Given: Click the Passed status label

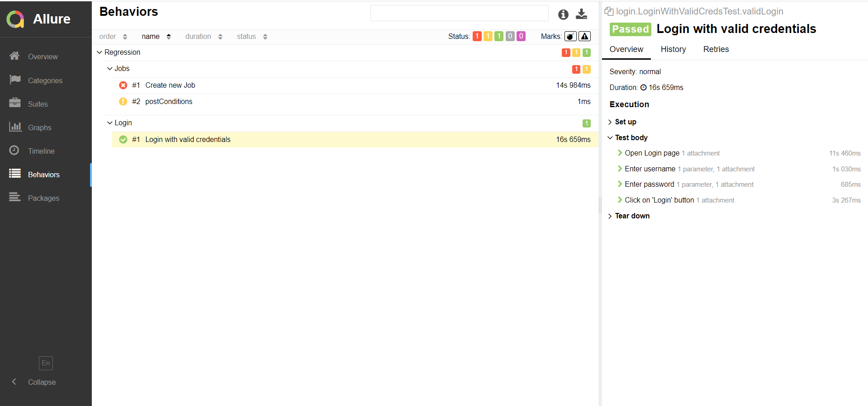Looking at the screenshot, I should (x=631, y=29).
